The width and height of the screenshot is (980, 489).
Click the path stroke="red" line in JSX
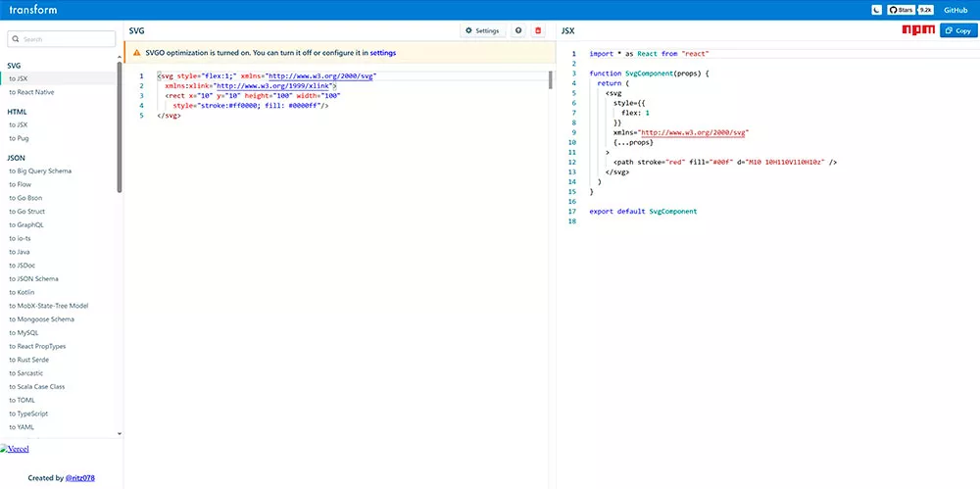coord(725,162)
